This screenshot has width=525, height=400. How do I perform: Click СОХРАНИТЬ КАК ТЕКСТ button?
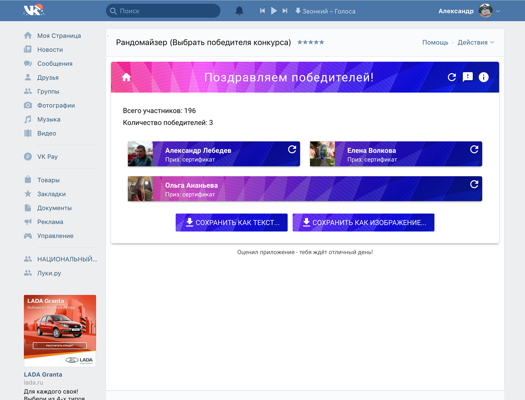coord(231,222)
